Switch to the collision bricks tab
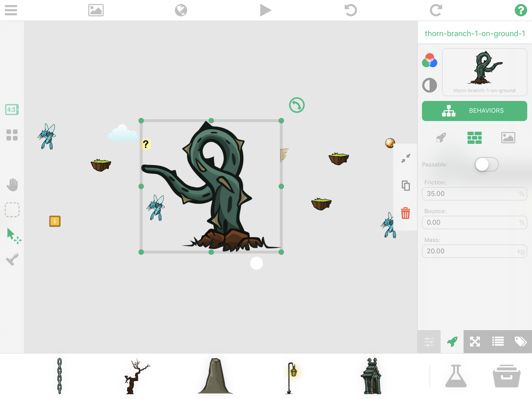 474,138
